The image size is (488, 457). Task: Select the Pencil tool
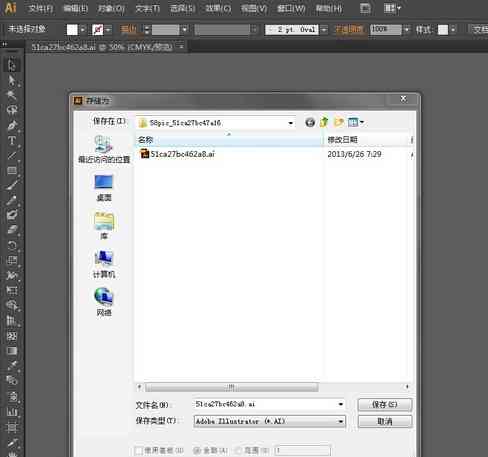12,200
